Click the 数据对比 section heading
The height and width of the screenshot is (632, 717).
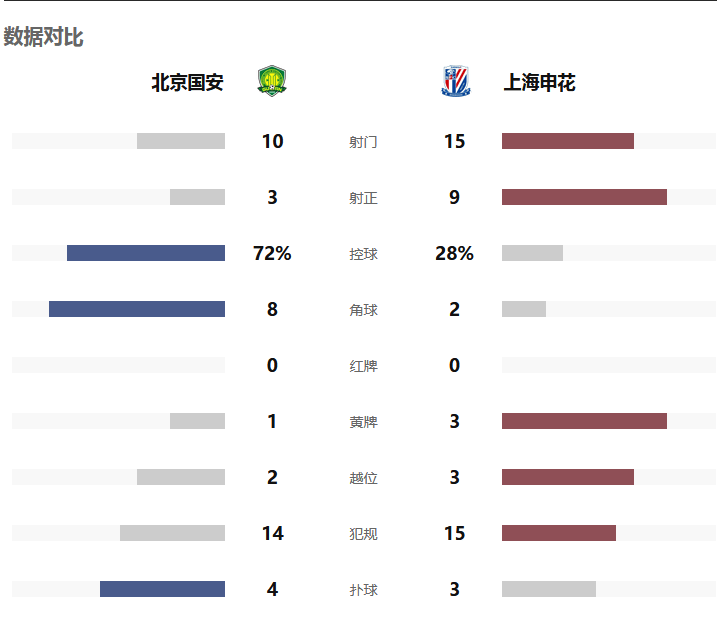point(43,37)
